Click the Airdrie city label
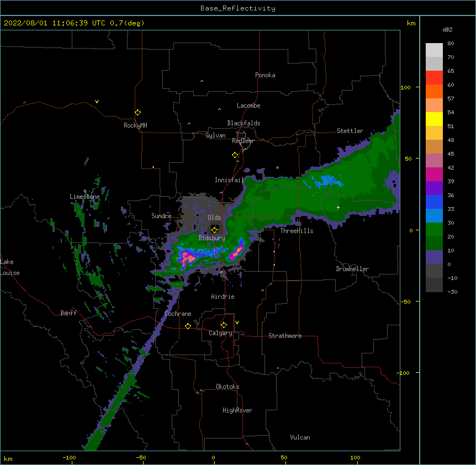This screenshot has width=476, height=465. 223,297
